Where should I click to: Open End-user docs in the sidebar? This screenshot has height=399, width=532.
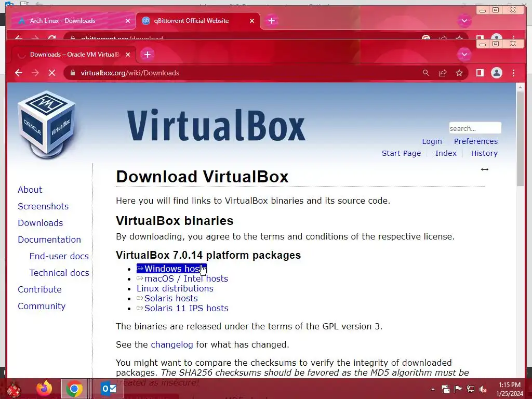[x=59, y=256]
